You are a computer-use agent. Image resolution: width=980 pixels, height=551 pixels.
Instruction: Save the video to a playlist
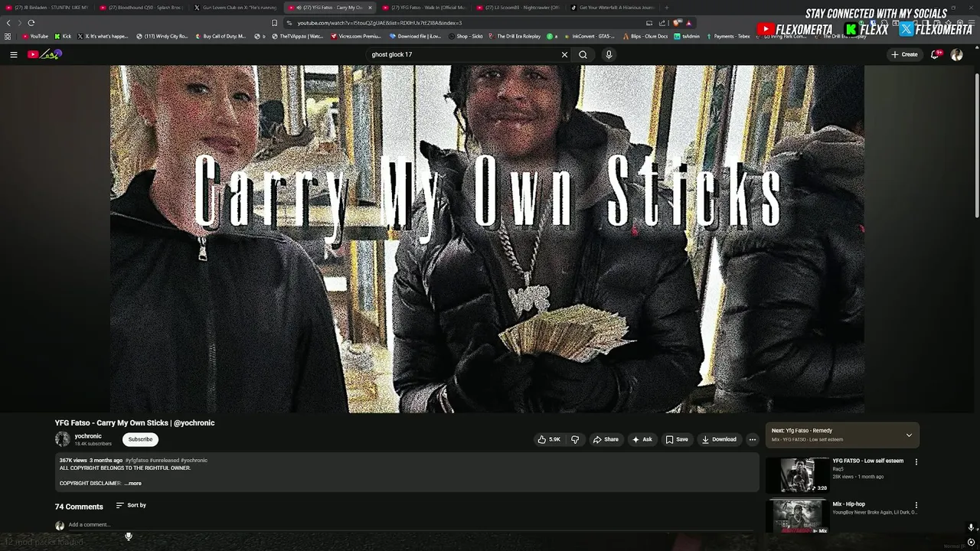coord(677,439)
